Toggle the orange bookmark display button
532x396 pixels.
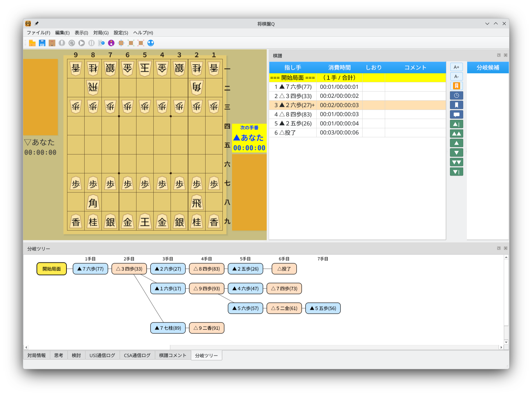click(x=456, y=86)
